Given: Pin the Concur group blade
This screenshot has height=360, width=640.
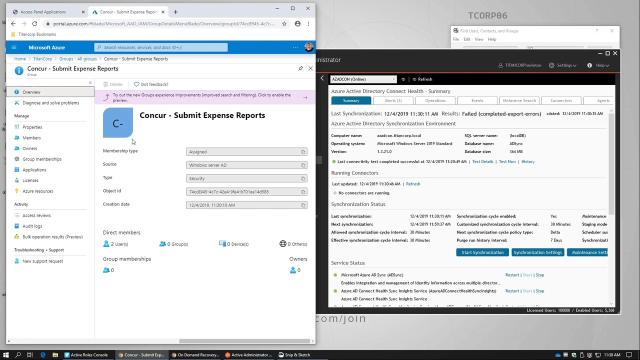Looking at the screenshot, I should point(300,69).
